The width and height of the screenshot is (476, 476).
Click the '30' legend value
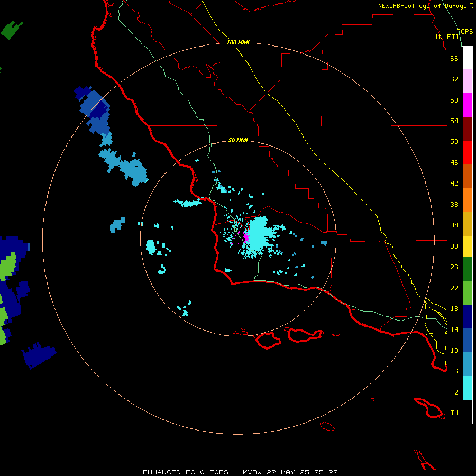point(454,246)
